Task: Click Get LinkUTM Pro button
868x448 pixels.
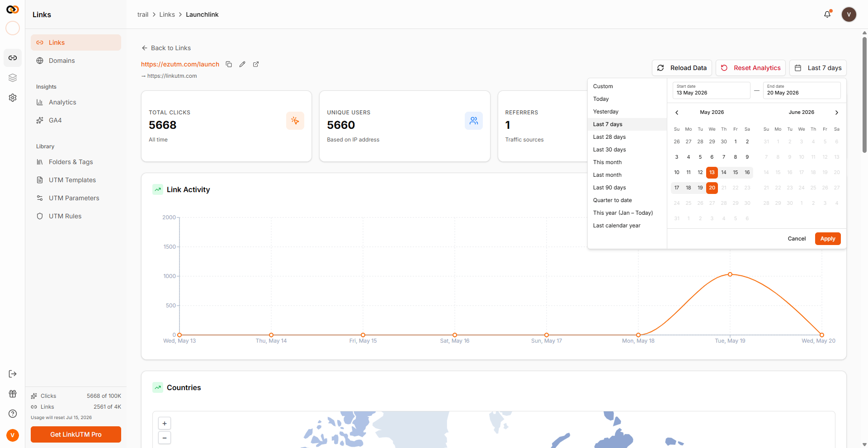Action: click(76, 434)
